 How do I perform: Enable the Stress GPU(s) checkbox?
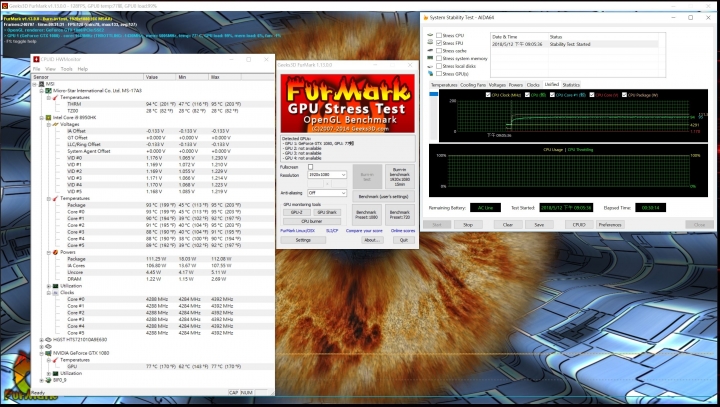tap(439, 73)
